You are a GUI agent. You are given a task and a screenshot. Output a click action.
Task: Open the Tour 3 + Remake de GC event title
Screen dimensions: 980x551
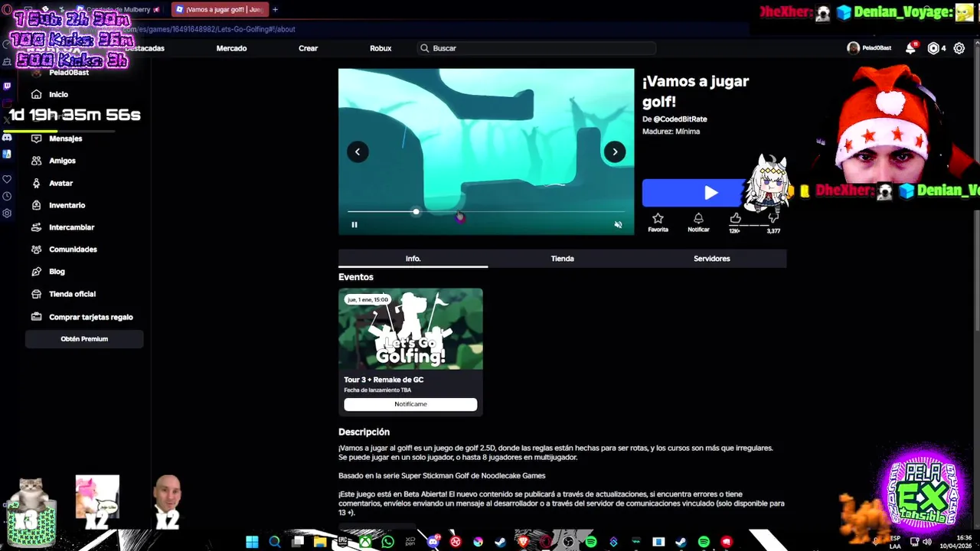point(384,380)
